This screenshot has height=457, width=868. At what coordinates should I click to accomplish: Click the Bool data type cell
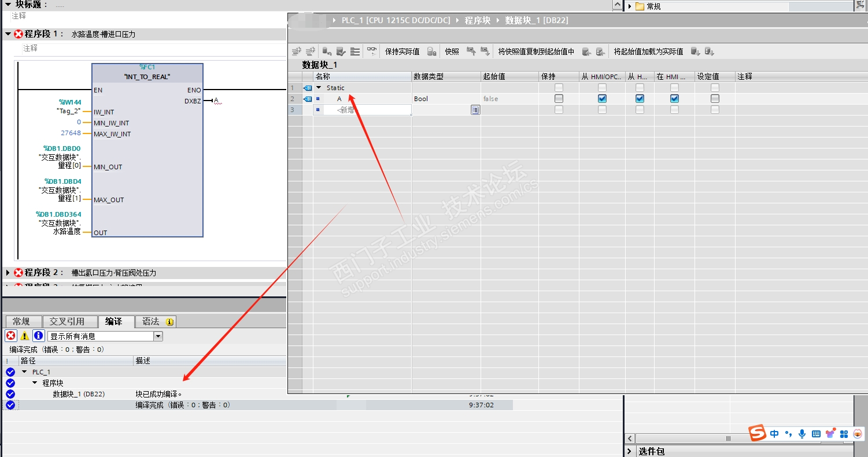coord(446,99)
